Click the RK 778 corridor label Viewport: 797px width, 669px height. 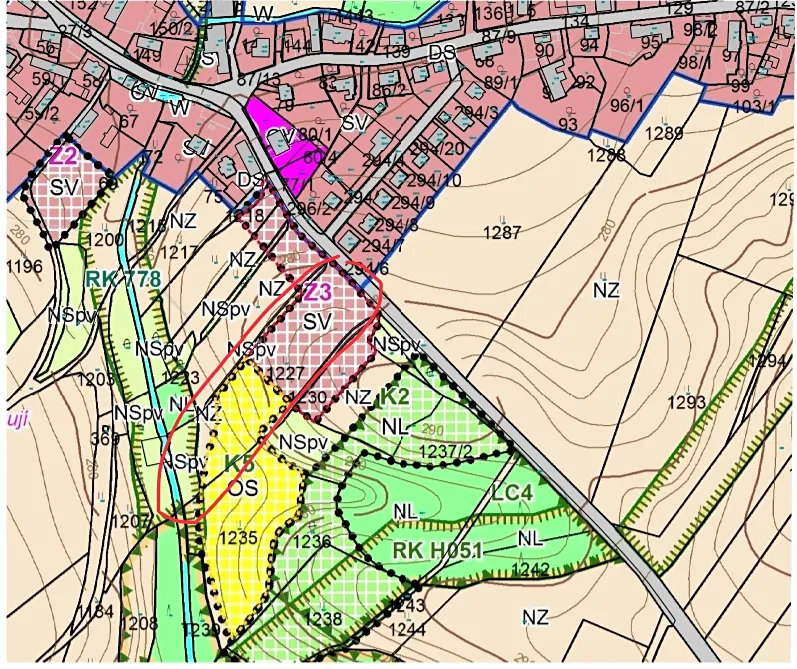(124, 279)
